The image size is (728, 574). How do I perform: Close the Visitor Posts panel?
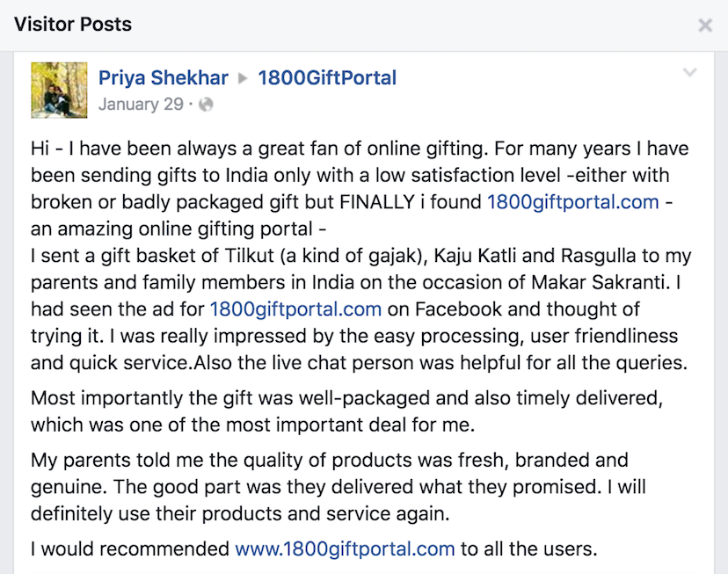coord(705,25)
